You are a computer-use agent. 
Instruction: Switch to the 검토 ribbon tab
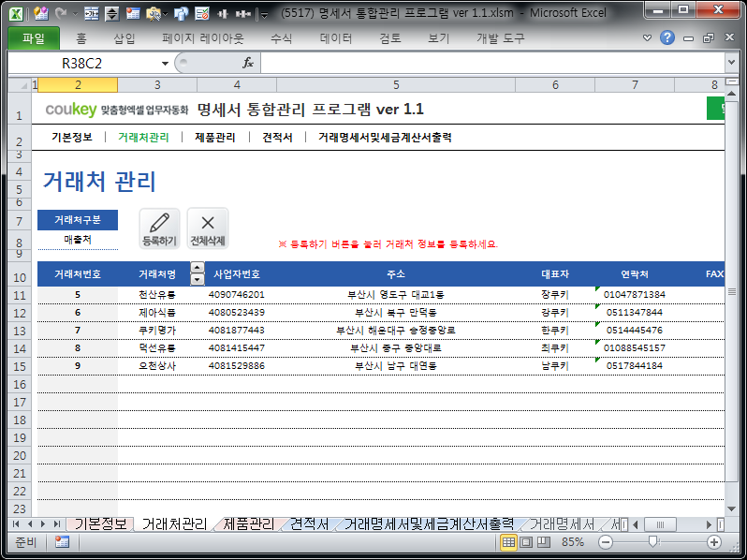(x=390, y=38)
